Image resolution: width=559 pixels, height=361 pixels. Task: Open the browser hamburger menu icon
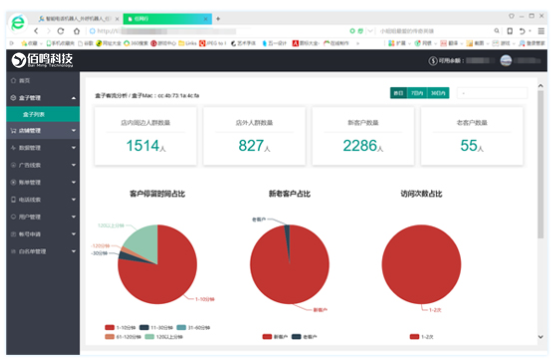click(x=541, y=31)
